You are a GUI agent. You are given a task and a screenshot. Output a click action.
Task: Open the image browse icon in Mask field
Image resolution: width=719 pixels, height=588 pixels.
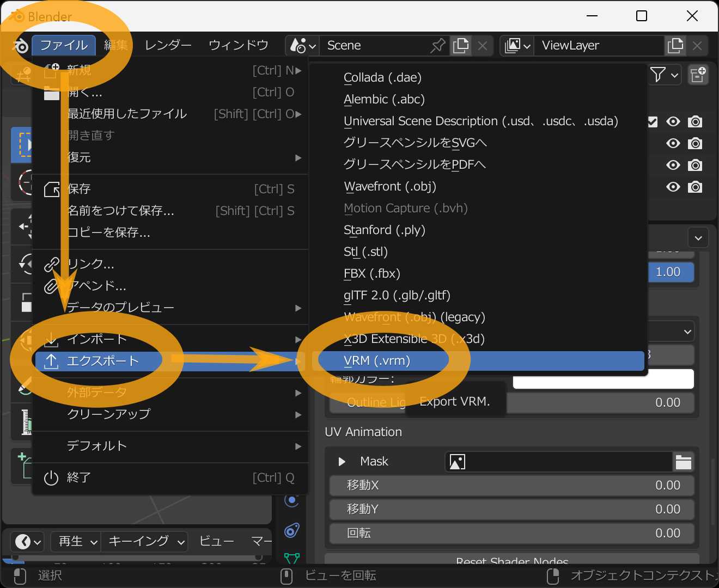[458, 462]
